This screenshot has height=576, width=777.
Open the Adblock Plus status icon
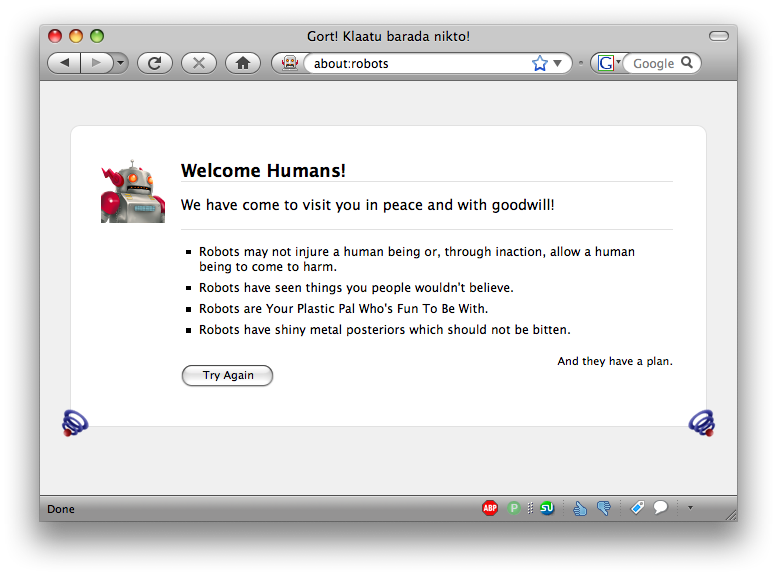490,508
